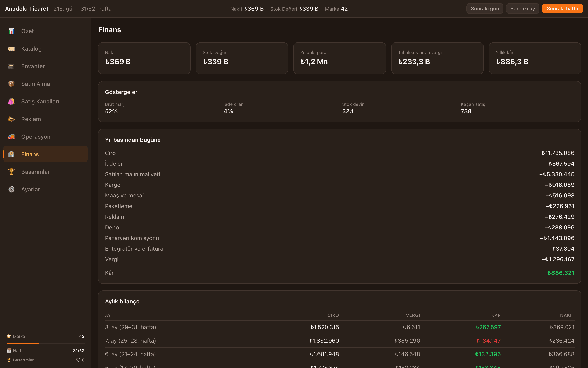Click the red ₺-34.147 loss value
This screenshot has width=588, height=368.
488,340
